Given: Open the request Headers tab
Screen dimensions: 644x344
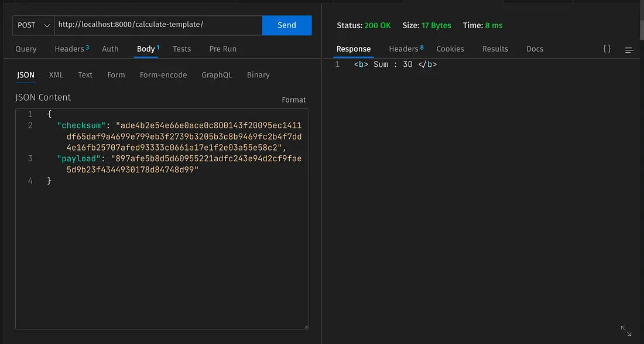Looking at the screenshot, I should click(x=72, y=49).
